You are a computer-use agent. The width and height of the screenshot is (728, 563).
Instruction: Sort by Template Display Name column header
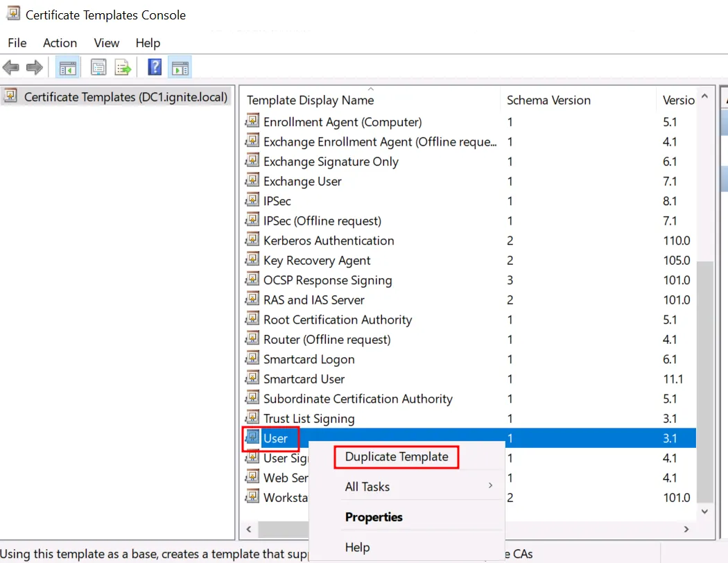[310, 101]
